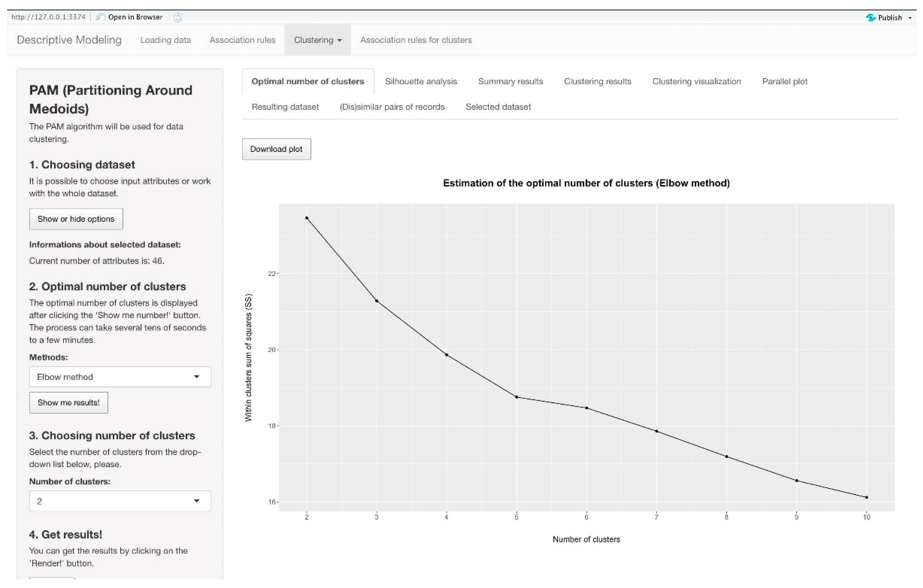Go to Clustering results tab

[597, 81]
